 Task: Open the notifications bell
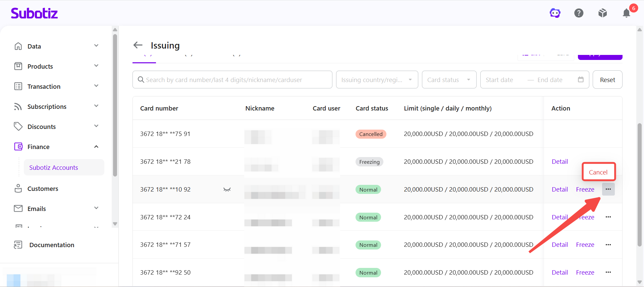coord(627,13)
